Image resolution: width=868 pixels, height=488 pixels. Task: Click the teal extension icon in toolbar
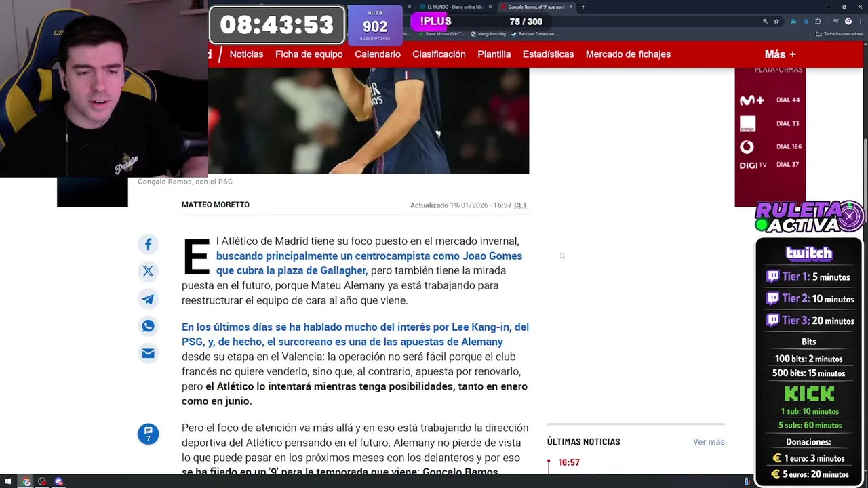coord(793,22)
